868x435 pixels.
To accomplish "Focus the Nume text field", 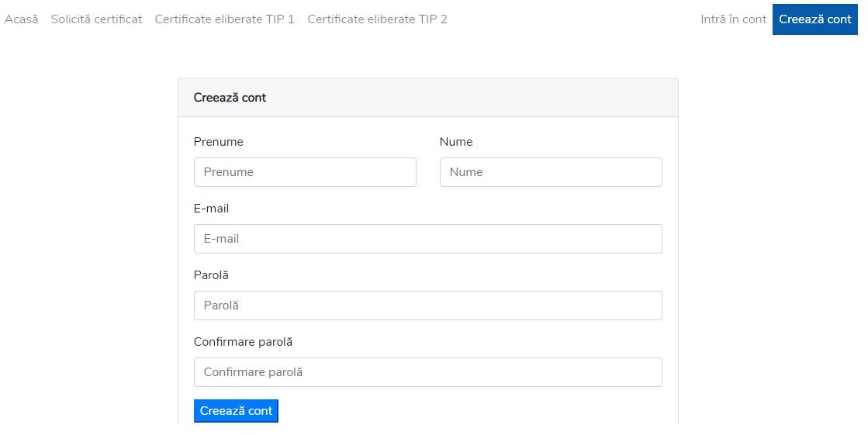I will coord(551,172).
